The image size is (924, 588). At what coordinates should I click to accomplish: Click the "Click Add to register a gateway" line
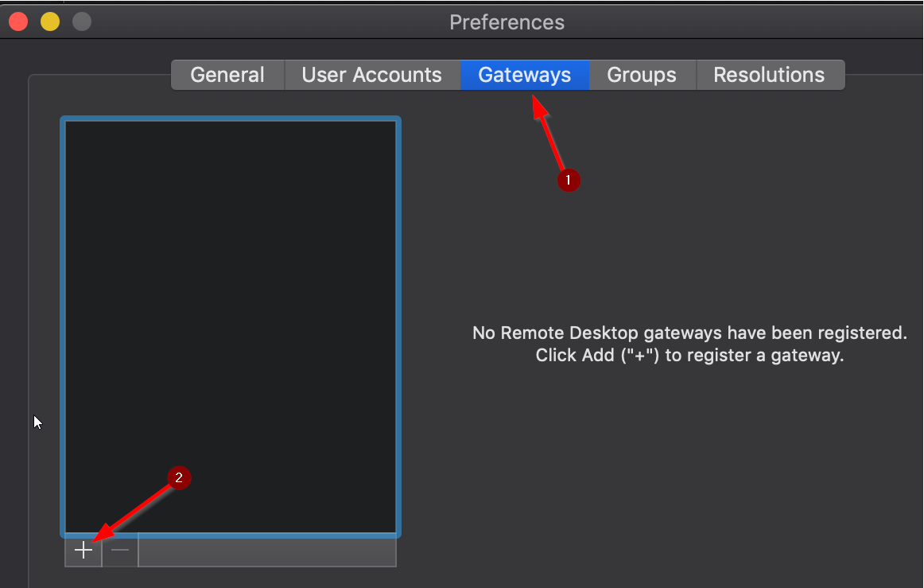coord(689,356)
